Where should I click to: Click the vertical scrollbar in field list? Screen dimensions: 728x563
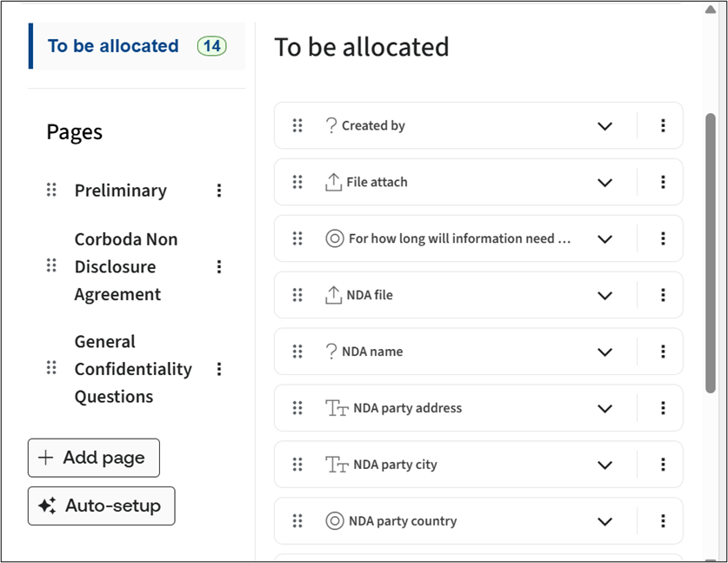711,252
